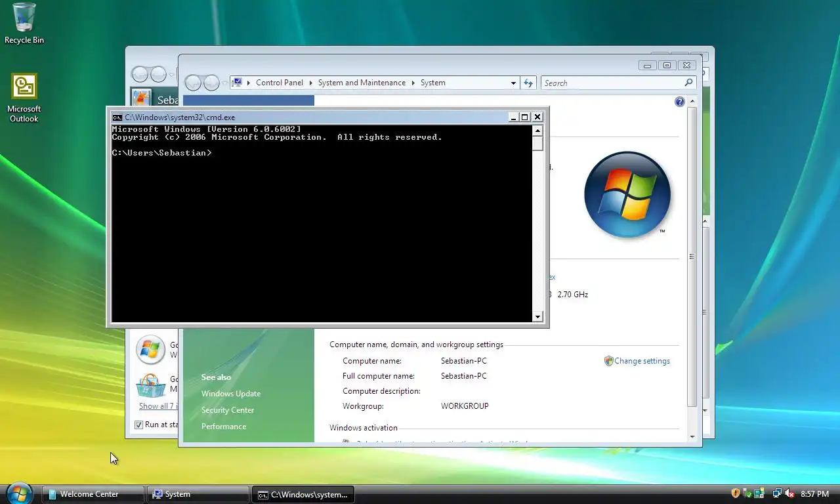Click the Back arrow in Welcome Center window
This screenshot has width=840, height=504.
tap(140, 74)
